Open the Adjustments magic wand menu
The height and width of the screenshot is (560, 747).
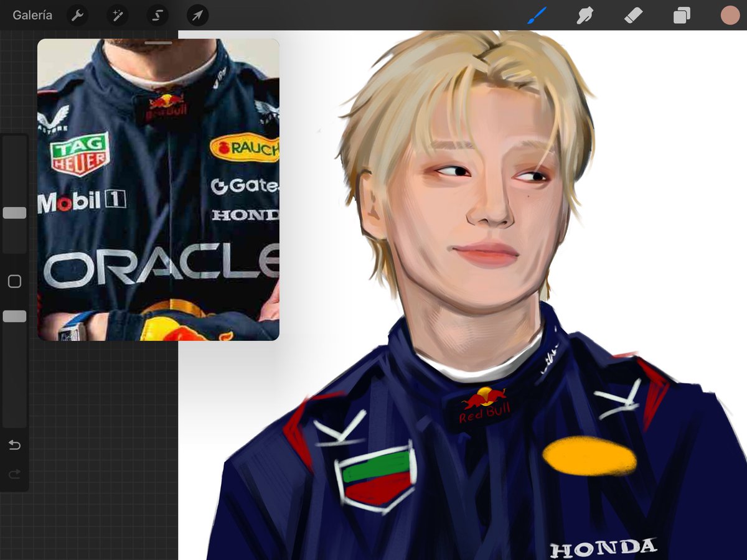[117, 16]
